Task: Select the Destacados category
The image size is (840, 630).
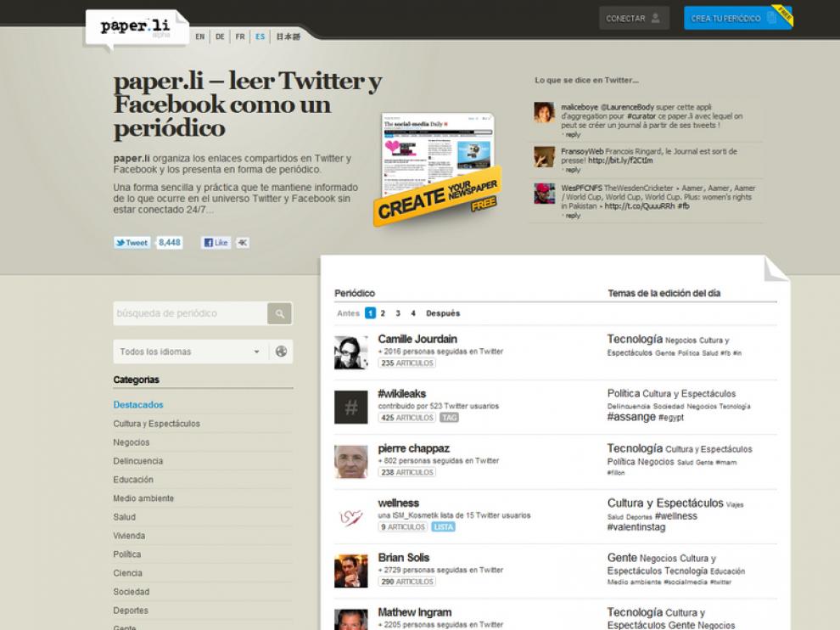Action: [x=138, y=405]
